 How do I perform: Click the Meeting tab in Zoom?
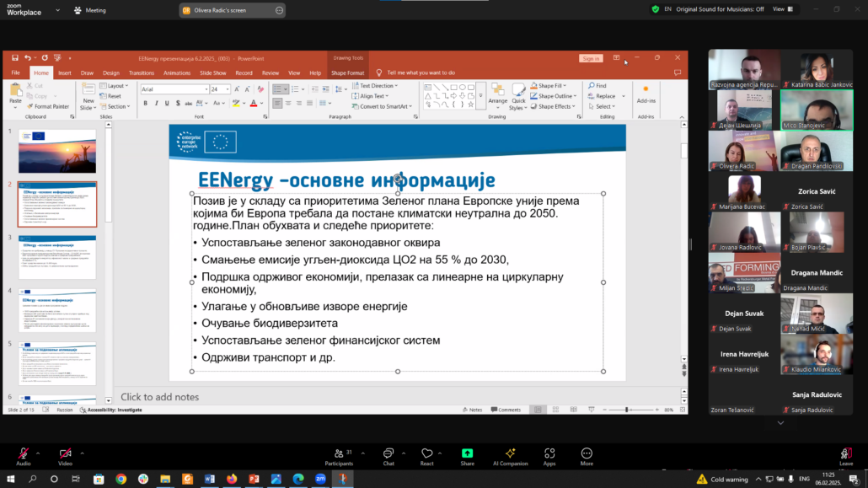[x=89, y=10]
